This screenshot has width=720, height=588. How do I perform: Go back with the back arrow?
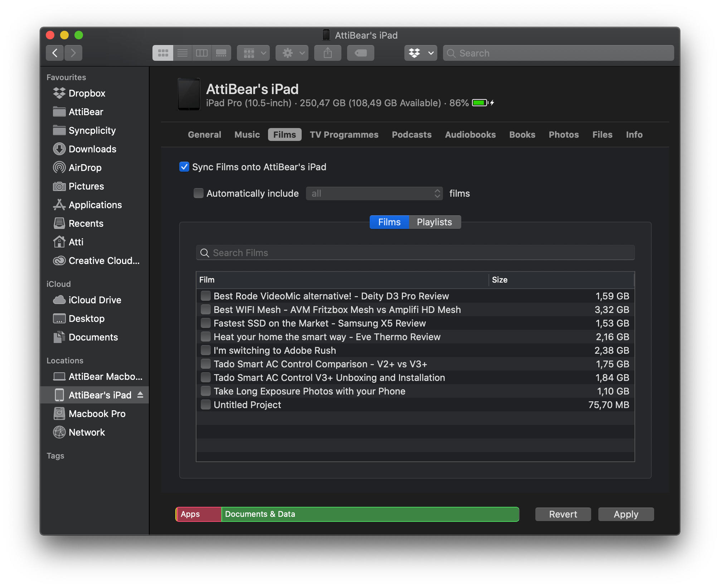pyautogui.click(x=55, y=53)
